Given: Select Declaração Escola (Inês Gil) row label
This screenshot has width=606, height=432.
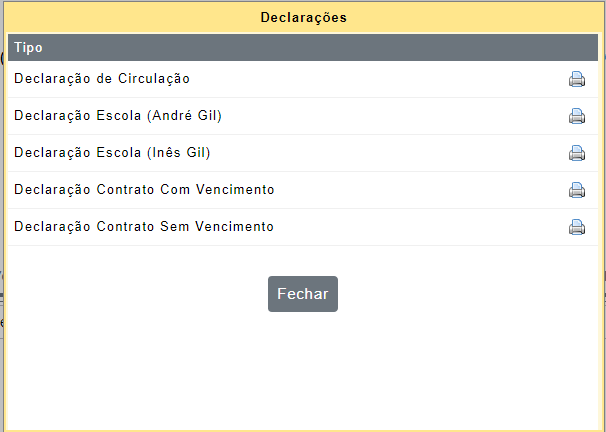Looking at the screenshot, I should click(112, 153).
